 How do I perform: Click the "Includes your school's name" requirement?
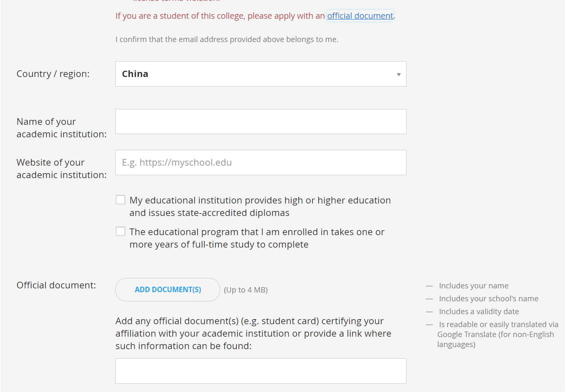pos(488,298)
